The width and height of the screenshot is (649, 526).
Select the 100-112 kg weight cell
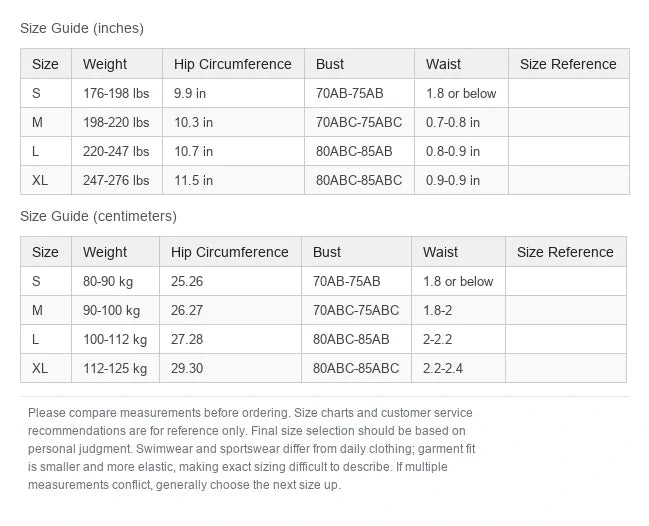[x=115, y=339]
